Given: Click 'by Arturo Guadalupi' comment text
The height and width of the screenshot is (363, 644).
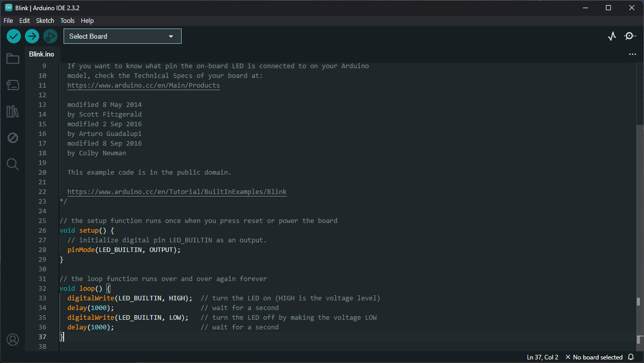Looking at the screenshot, I should [x=104, y=134].
